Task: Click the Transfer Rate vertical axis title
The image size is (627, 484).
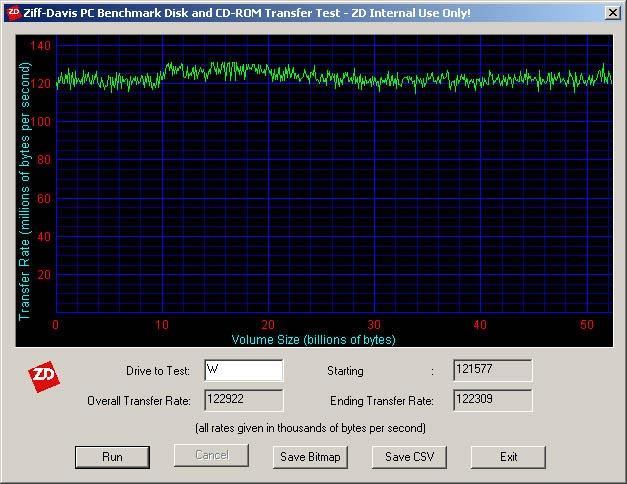Action: click(x=24, y=191)
